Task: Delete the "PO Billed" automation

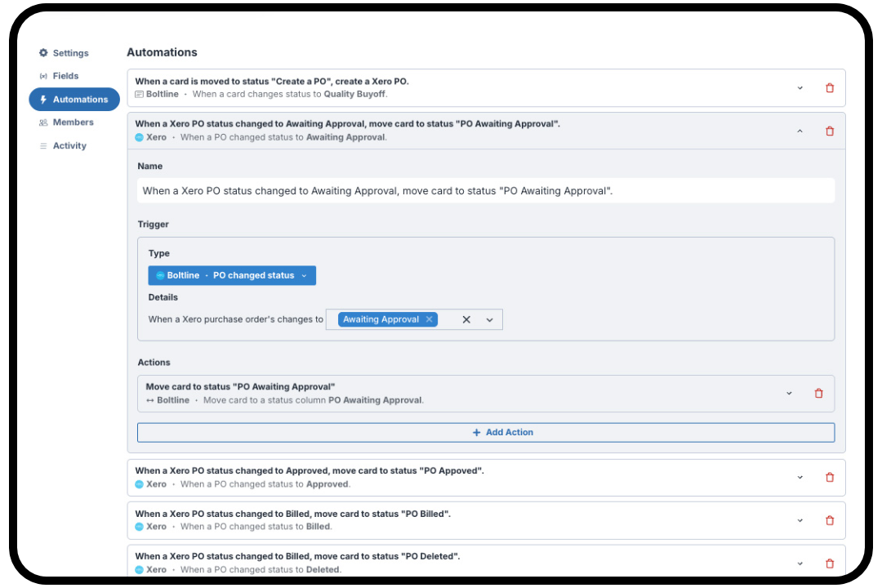Action: (829, 520)
